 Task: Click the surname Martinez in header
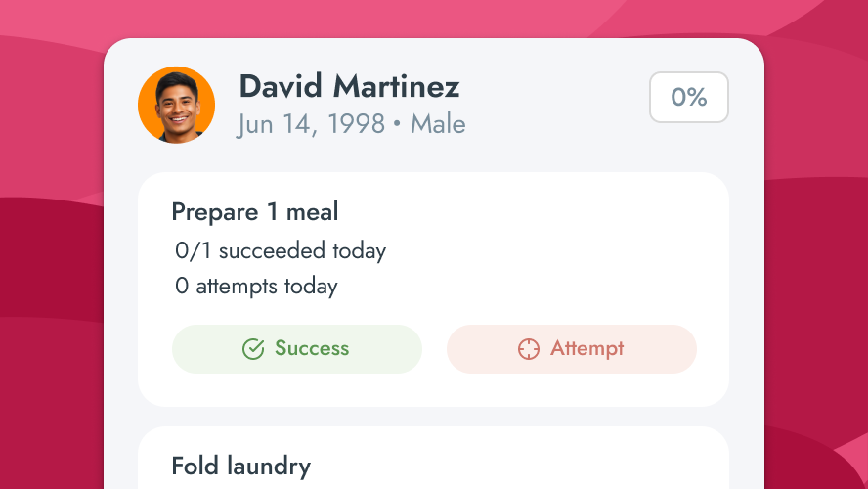tap(396, 87)
